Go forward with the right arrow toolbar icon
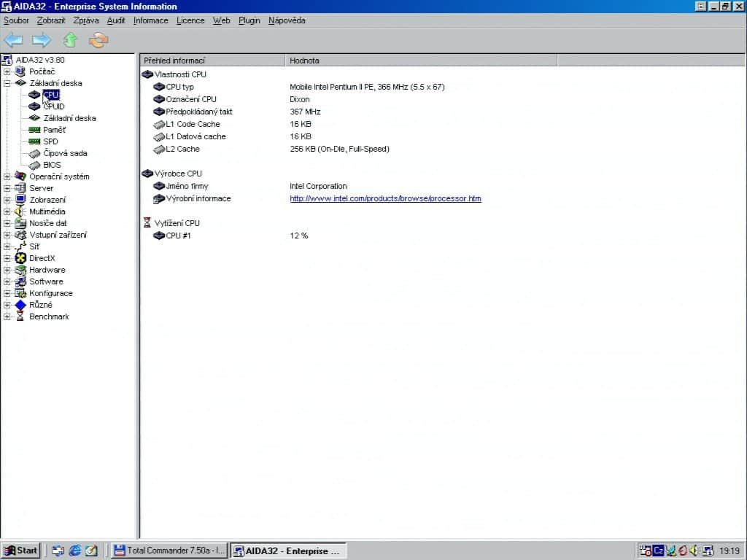This screenshot has height=560, width=747. 42,40
